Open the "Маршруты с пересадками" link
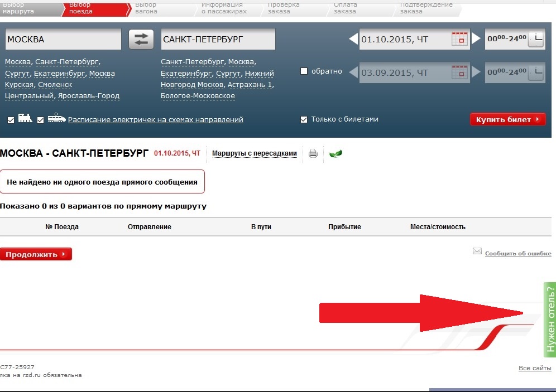The height and width of the screenshot is (392, 556). [x=255, y=153]
